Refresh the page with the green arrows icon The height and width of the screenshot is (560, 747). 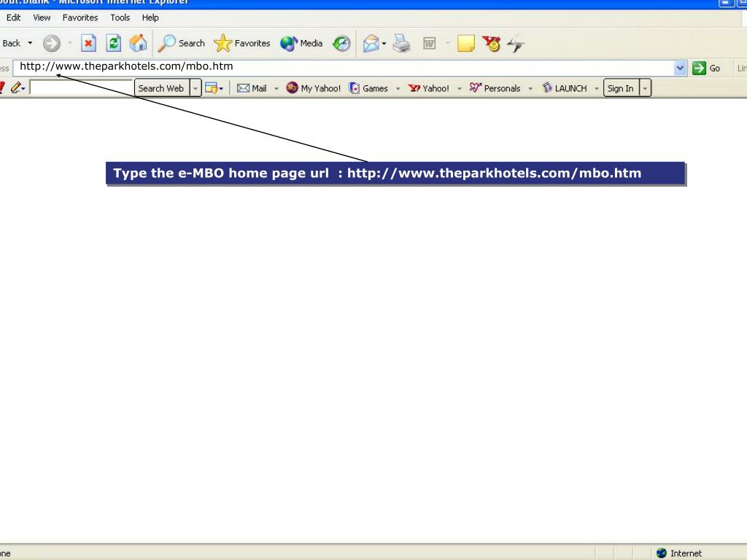point(113,43)
